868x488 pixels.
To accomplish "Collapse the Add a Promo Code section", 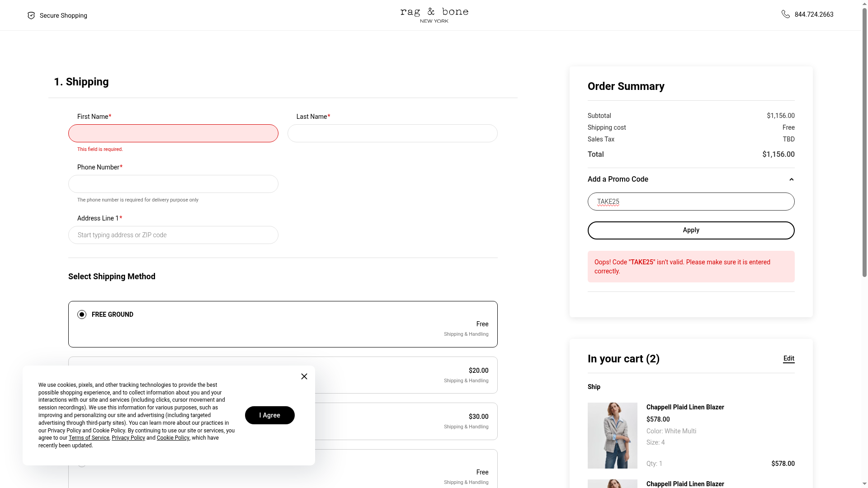I will click(791, 179).
